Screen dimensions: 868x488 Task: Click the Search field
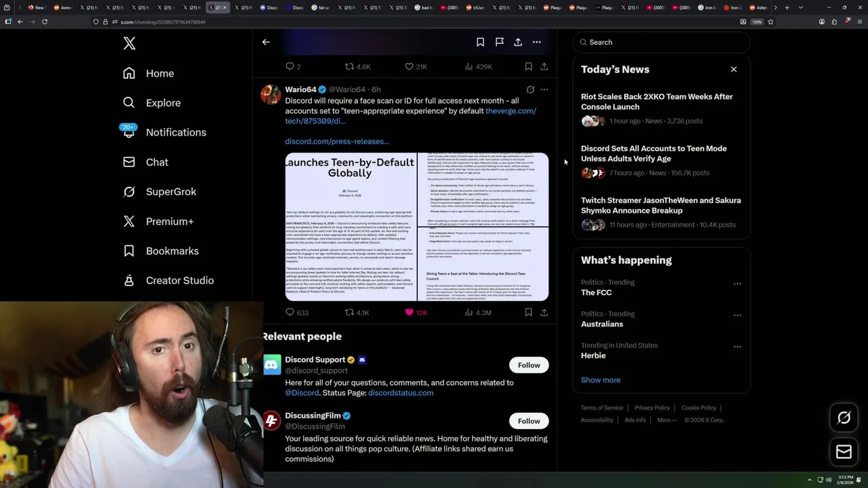(661, 42)
